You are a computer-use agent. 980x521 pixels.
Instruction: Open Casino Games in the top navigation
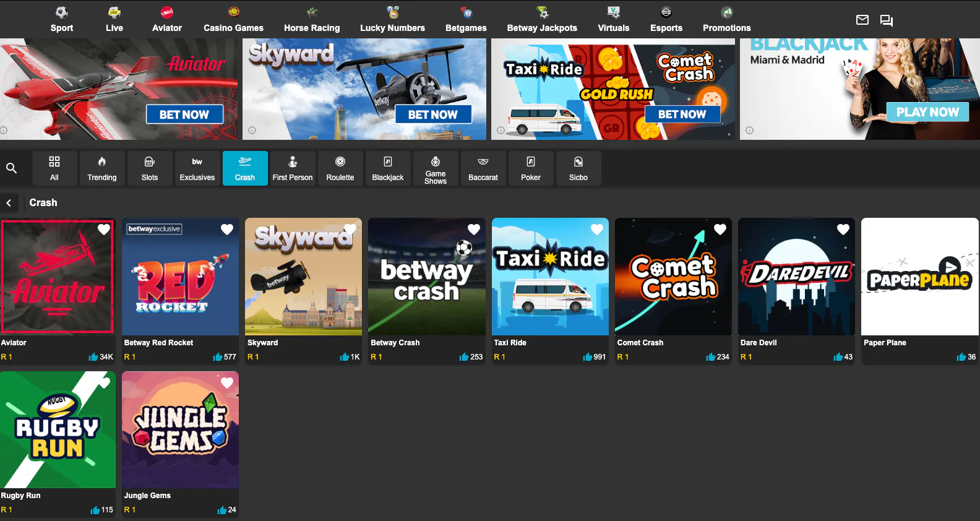[x=233, y=19]
